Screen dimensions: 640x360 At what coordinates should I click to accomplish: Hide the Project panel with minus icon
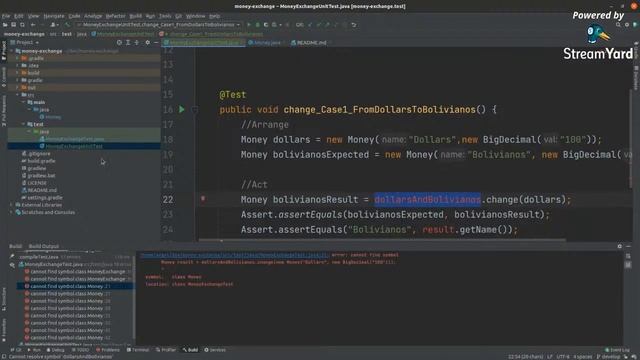click(156, 42)
